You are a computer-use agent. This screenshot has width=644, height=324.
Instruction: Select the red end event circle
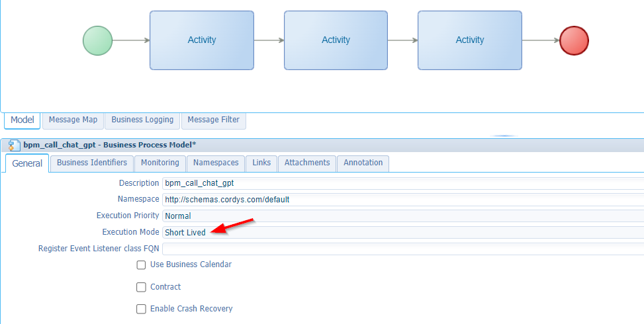point(575,40)
